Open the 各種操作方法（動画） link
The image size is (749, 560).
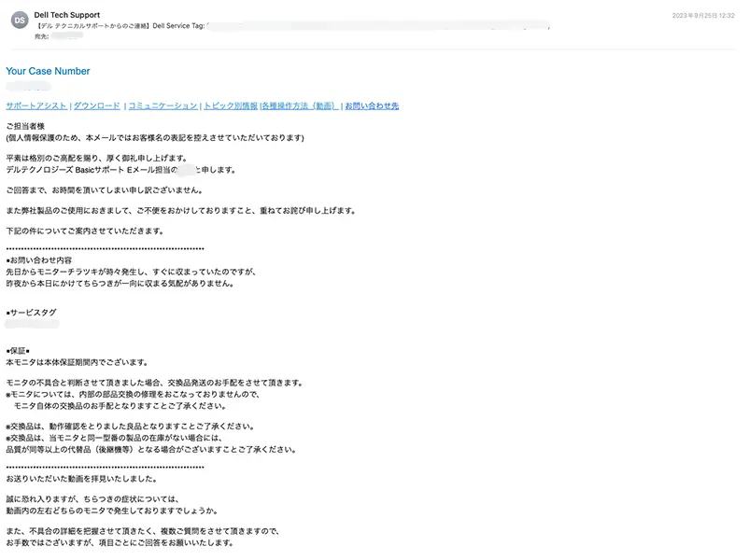300,106
